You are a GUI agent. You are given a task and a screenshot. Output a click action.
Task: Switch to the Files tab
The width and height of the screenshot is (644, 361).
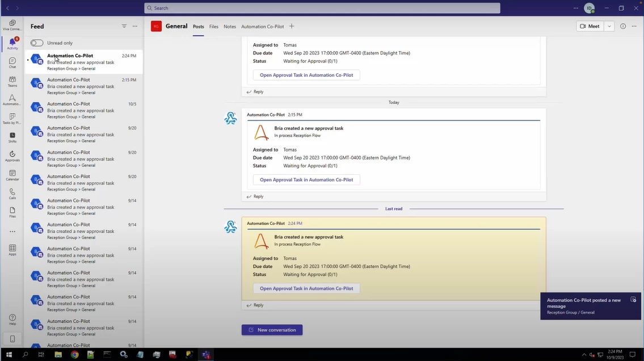coord(213,26)
